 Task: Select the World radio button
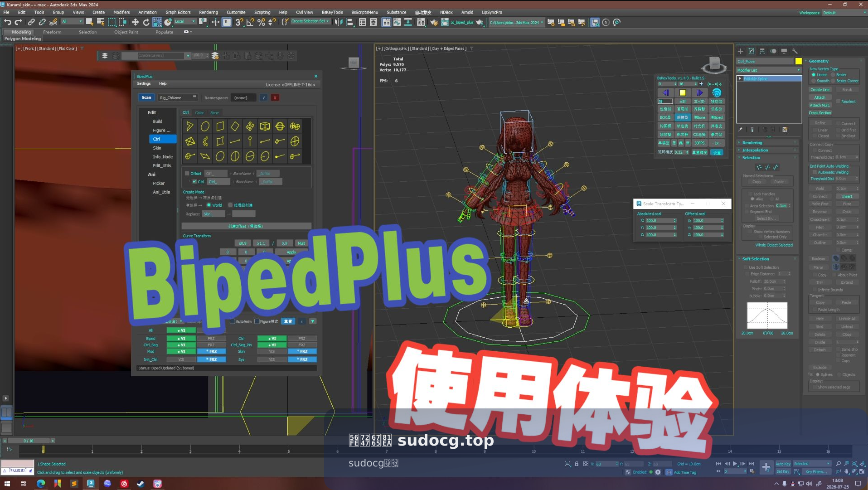tap(209, 205)
